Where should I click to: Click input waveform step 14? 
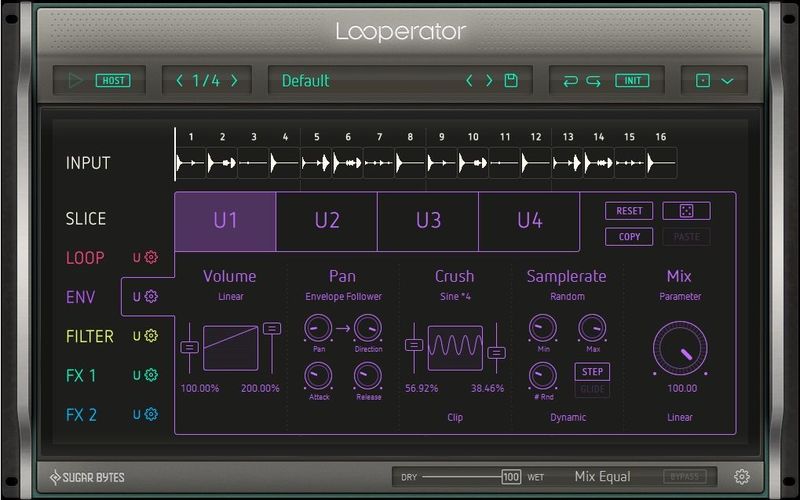pyautogui.click(x=598, y=163)
